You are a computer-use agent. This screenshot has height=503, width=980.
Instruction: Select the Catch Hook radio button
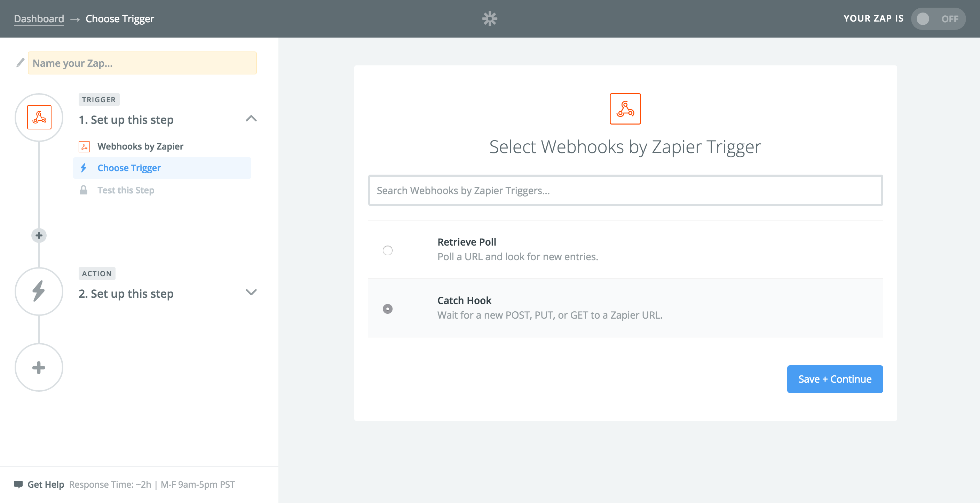tap(388, 308)
